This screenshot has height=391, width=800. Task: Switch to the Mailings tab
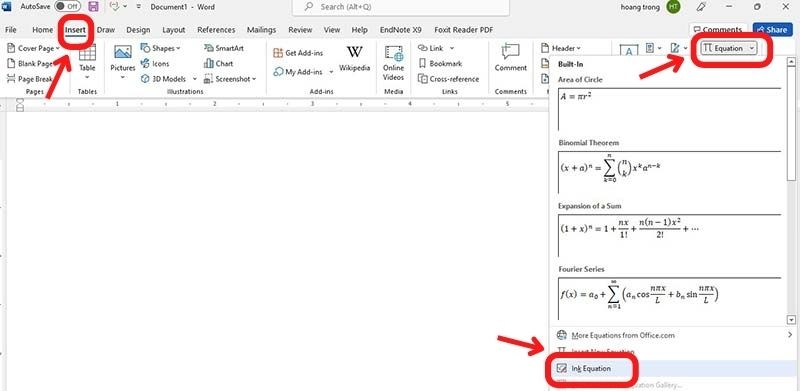261,30
